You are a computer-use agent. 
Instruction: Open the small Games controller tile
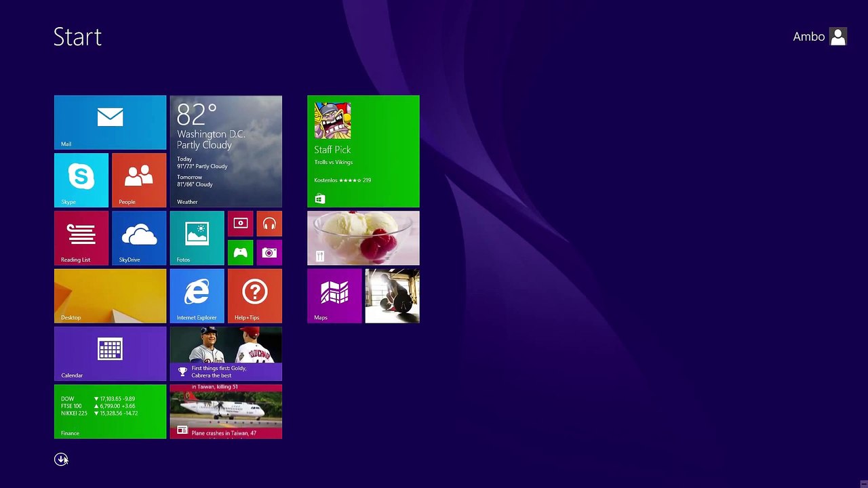[x=240, y=253]
